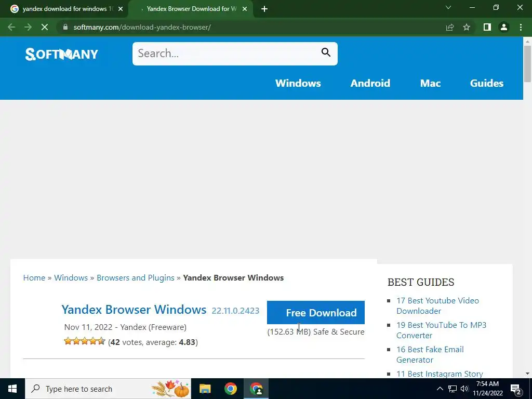Screen dimensions: 532x399
Task: Click the autumn pumpkin search highlight icon
Action: (170, 389)
